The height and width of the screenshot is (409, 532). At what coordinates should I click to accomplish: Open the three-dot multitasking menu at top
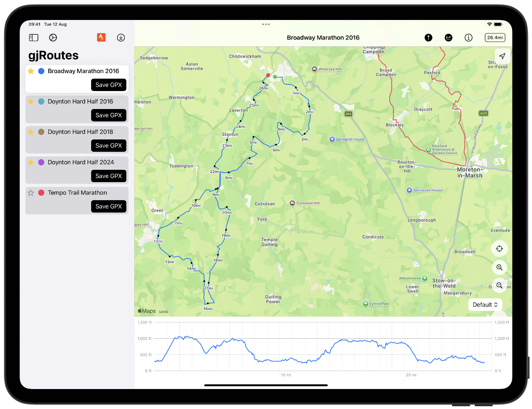266,24
